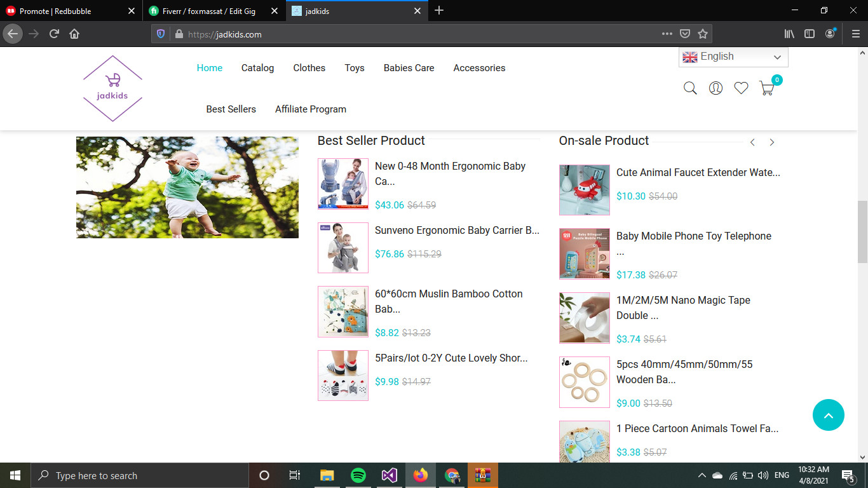Close the jadkids browser tab
Screen dimensions: 868x488
(x=417, y=11)
